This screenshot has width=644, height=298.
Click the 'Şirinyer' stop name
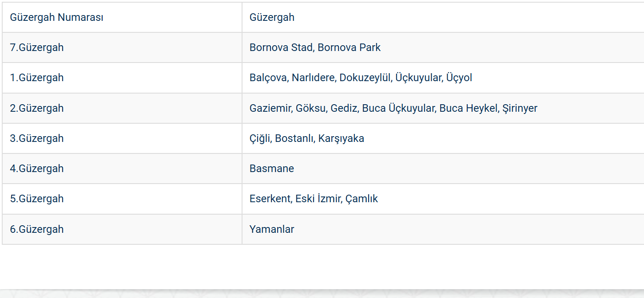tap(520, 108)
